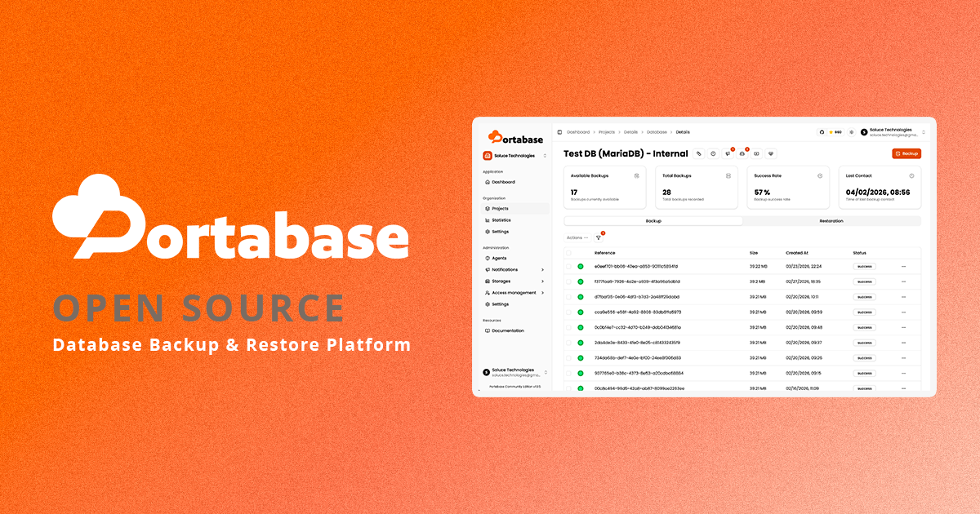The width and height of the screenshot is (980, 514).
Task: Check the box for backup cca9e556
Action: 568,312
